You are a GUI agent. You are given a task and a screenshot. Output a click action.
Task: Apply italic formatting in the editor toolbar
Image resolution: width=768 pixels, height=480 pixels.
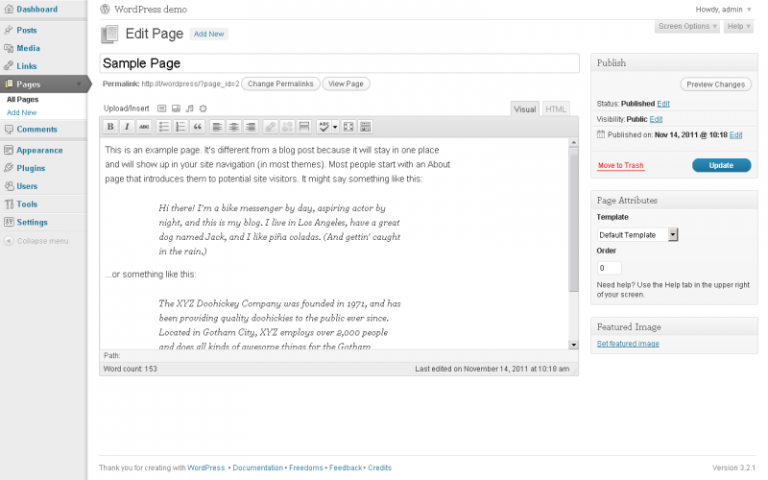[x=127, y=127]
